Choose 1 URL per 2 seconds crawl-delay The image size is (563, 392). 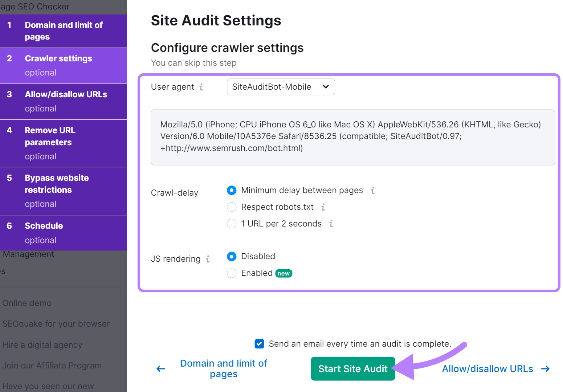click(232, 224)
